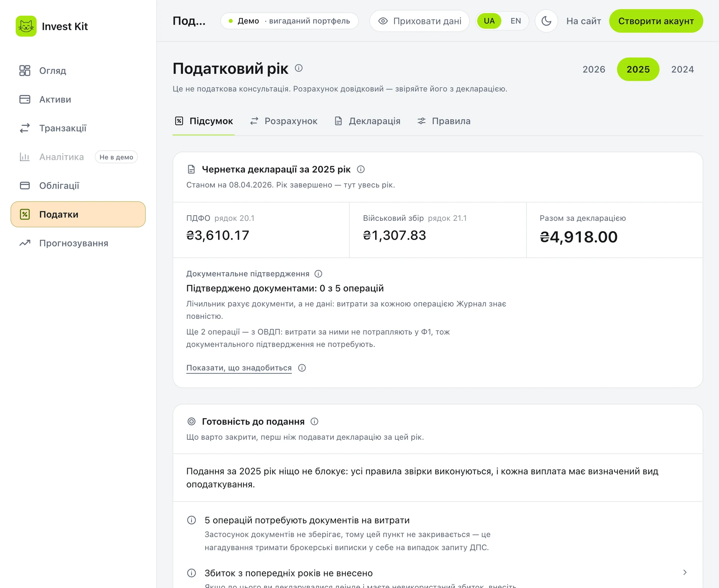Viewport: 719px width, 588px height.
Task: Select tax year 2025
Action: point(638,69)
